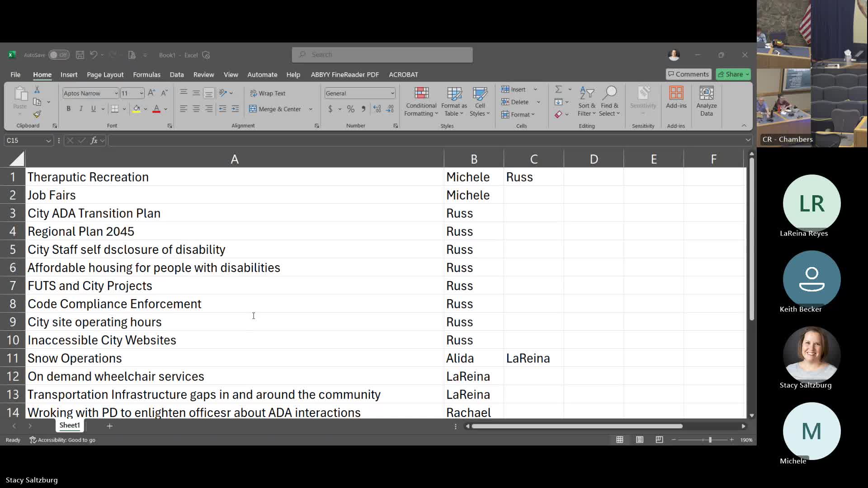
Task: Click the Format Painter icon
Action: [37, 114]
